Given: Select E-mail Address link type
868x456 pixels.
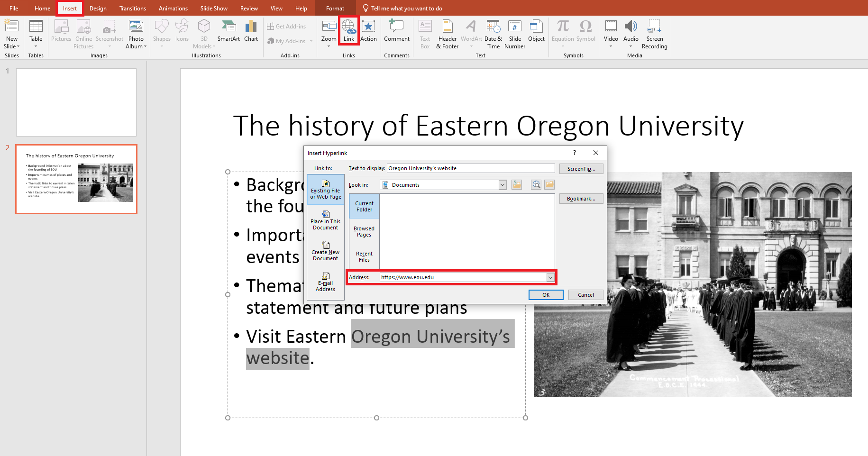Looking at the screenshot, I should pyautogui.click(x=325, y=282).
